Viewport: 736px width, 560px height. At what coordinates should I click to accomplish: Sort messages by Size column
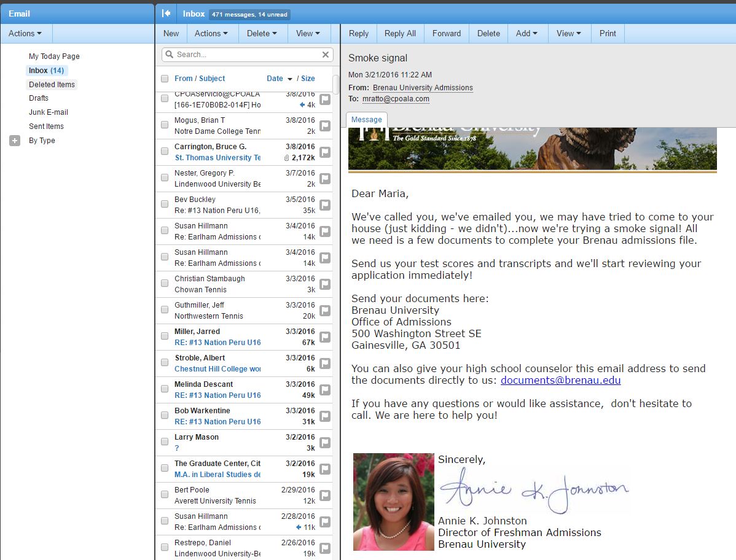click(308, 79)
